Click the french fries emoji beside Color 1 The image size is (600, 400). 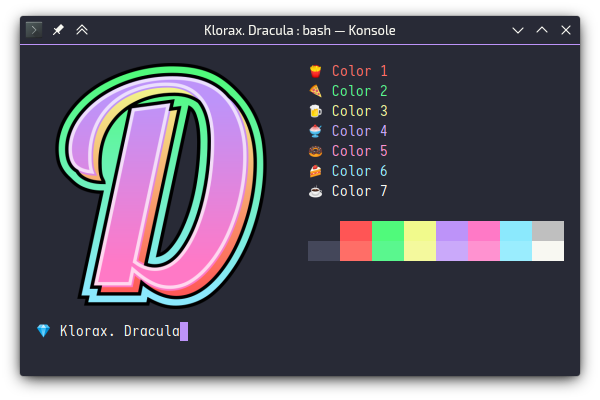click(x=315, y=71)
